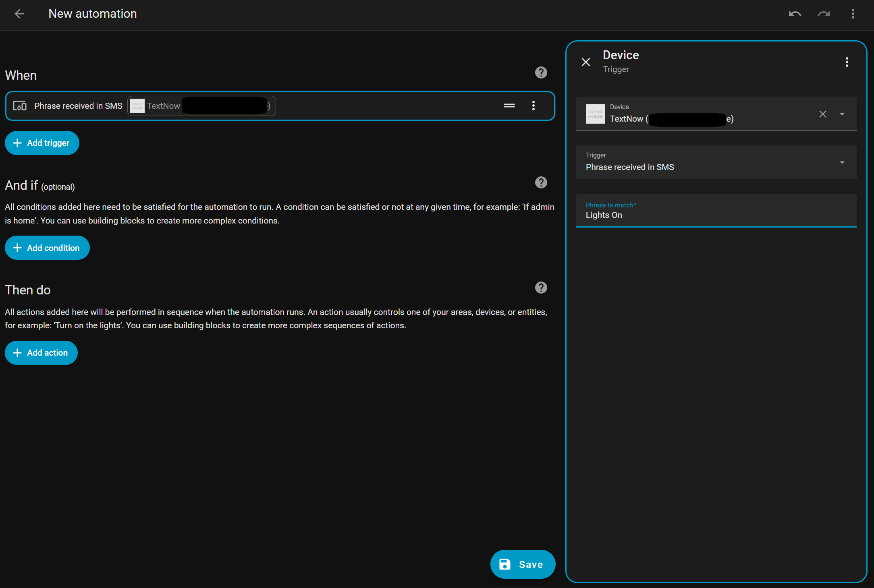
Task: Click Add condition button
Action: click(x=47, y=248)
